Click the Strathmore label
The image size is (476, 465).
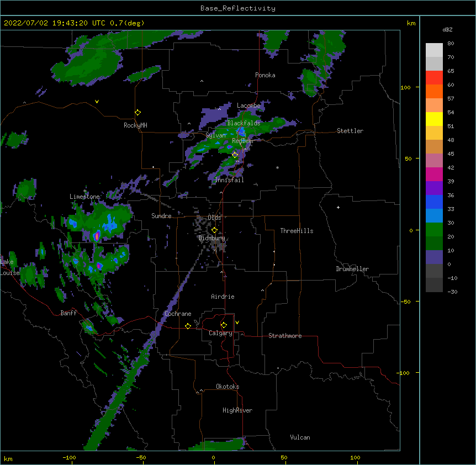285,336
